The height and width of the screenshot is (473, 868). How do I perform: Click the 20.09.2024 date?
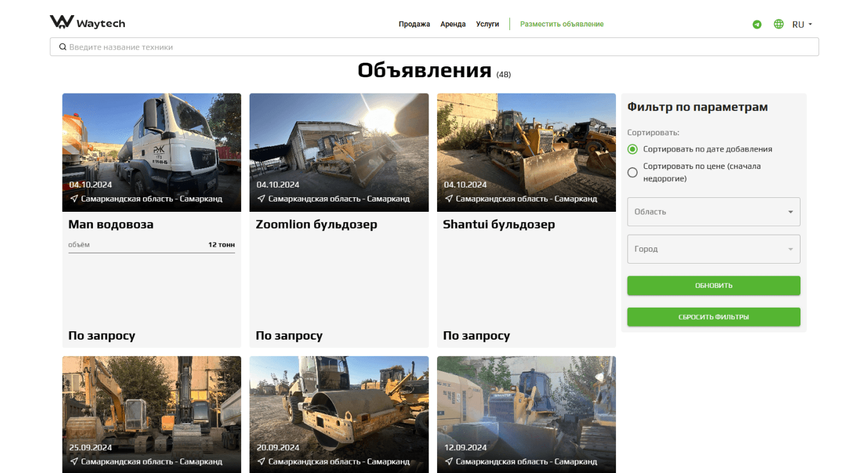point(278,448)
